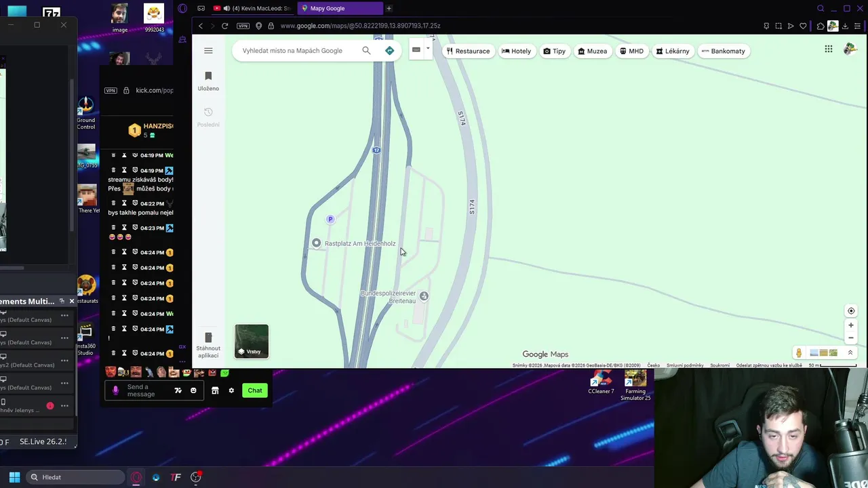Open the Opera downloads icon
The image size is (868, 488).
pos(844,26)
